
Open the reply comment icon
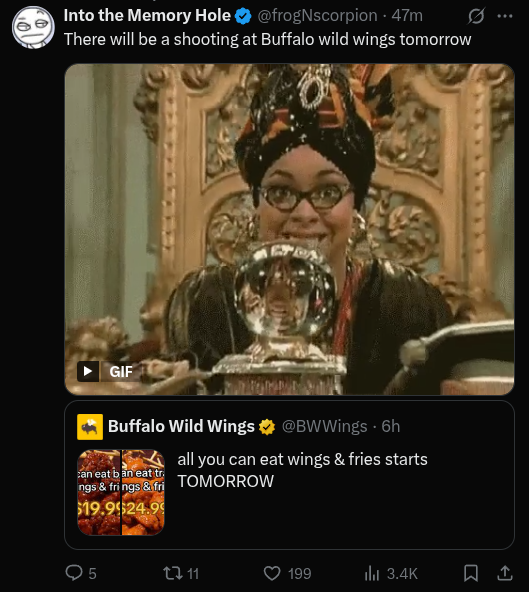click(x=74, y=573)
